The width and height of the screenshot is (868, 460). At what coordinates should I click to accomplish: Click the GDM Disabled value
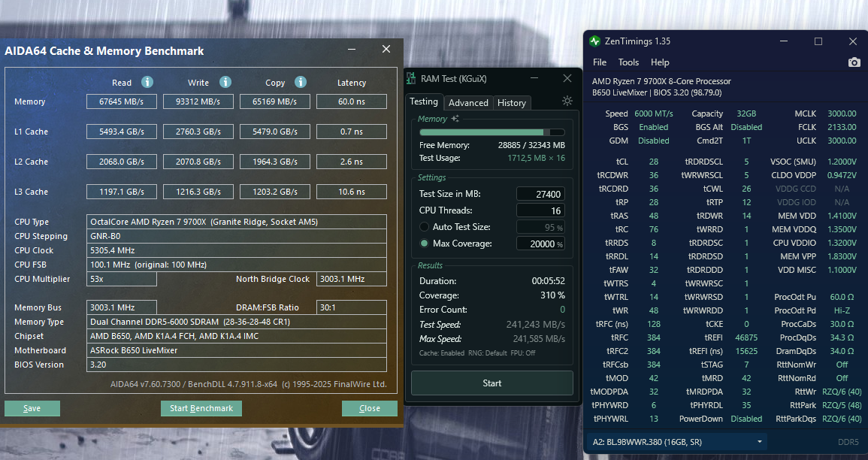point(653,141)
